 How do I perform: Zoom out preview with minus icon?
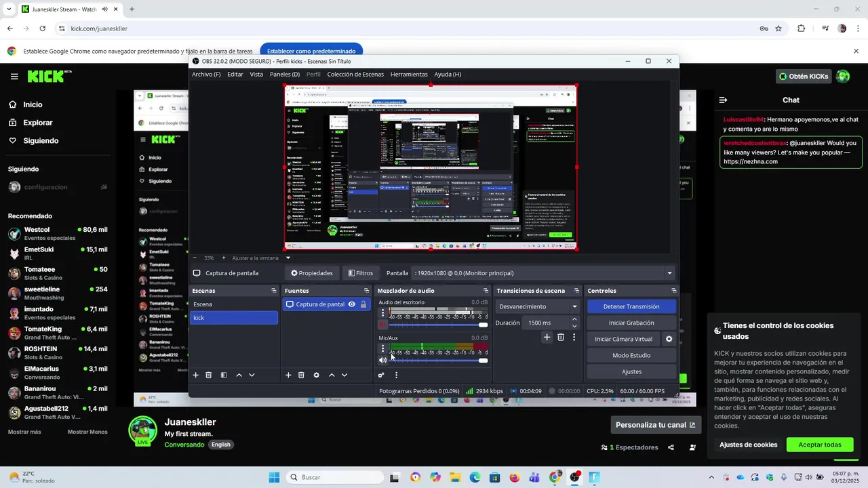pyautogui.click(x=195, y=258)
